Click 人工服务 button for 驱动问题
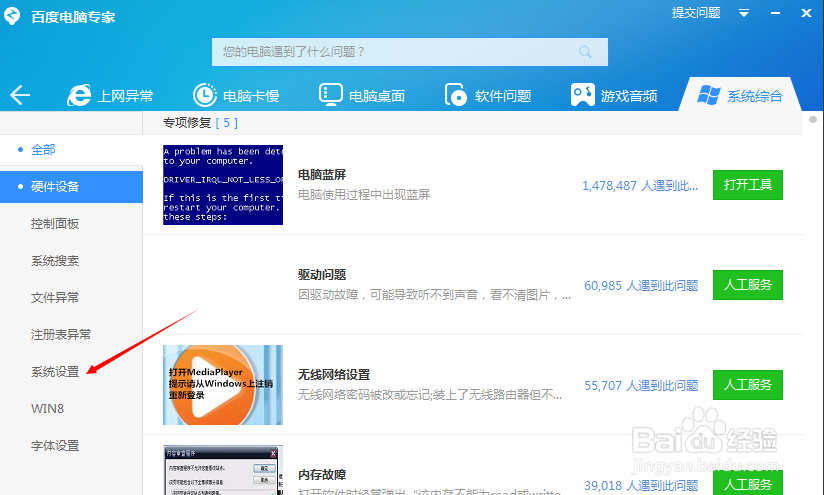This screenshot has height=495, width=824. pyautogui.click(x=748, y=285)
